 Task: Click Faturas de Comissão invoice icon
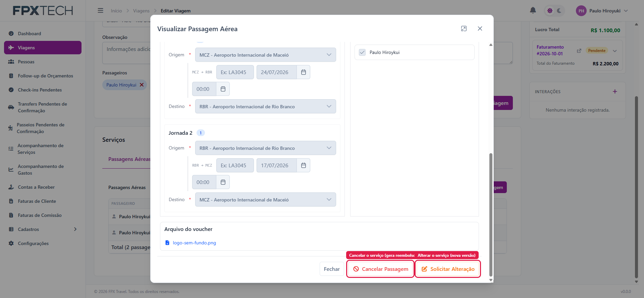pos(11,215)
